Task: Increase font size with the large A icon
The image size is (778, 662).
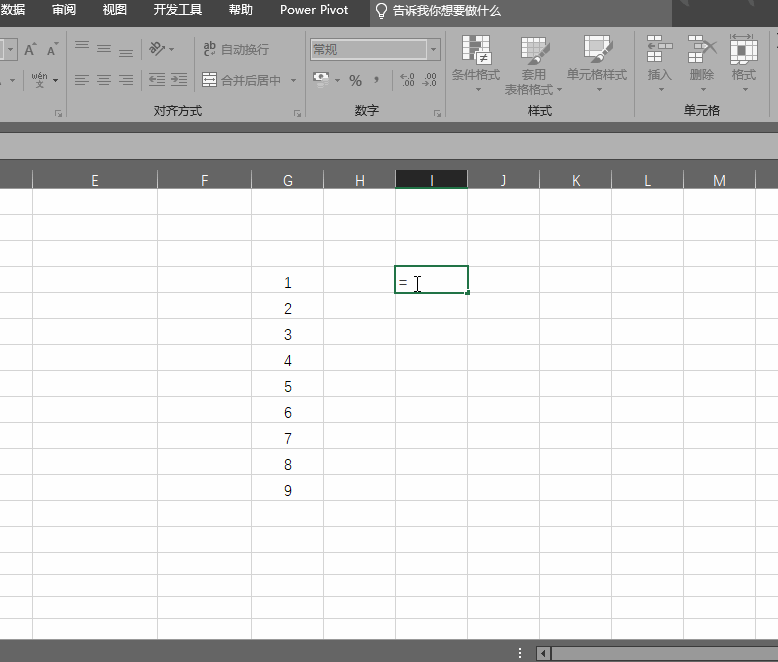Action: (x=30, y=49)
